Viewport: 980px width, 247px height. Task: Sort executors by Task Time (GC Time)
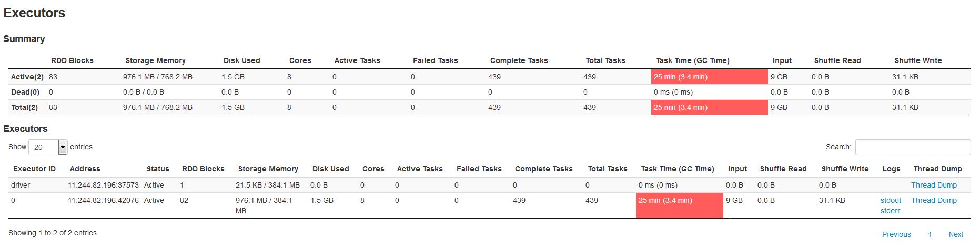pyautogui.click(x=678, y=169)
